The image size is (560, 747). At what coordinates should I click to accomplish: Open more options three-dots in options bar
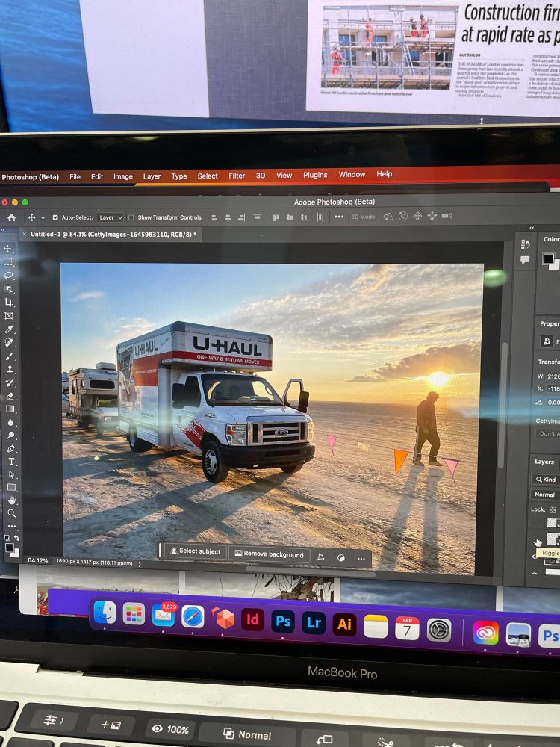[x=339, y=217]
